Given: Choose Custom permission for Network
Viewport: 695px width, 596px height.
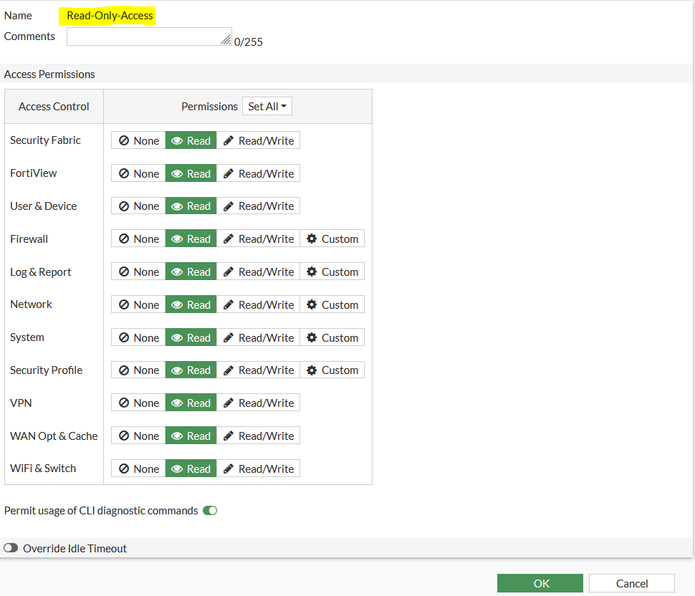Looking at the screenshot, I should pos(332,304).
